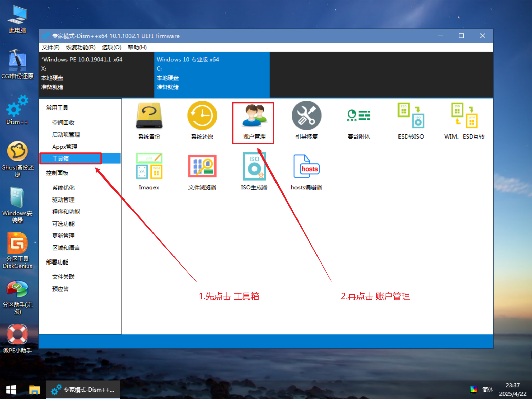Select 此电脑 desktop icon
The image size is (532, 399).
point(18,20)
